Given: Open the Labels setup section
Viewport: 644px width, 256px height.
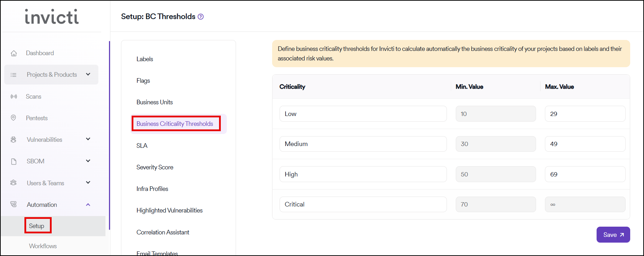Looking at the screenshot, I should coord(145,59).
